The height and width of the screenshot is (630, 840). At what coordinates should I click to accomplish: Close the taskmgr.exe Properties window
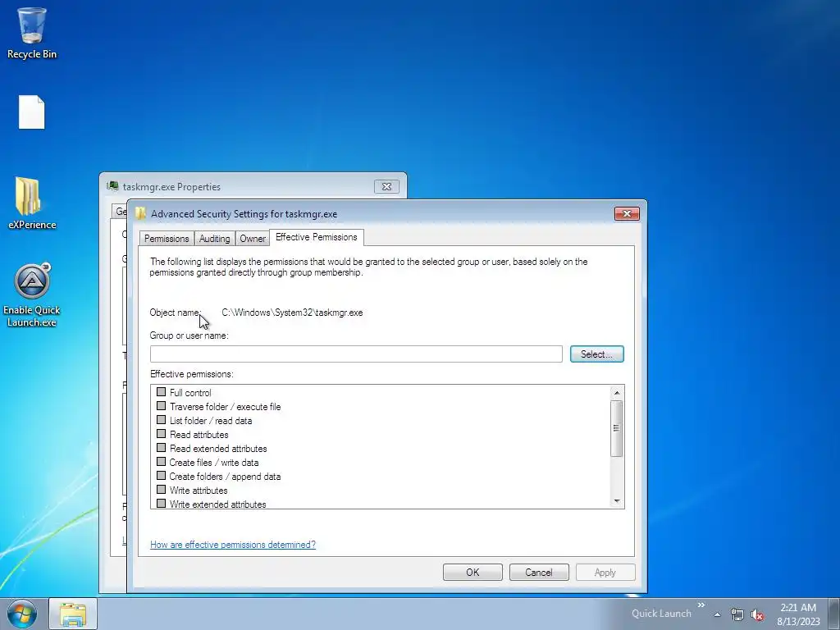386,186
